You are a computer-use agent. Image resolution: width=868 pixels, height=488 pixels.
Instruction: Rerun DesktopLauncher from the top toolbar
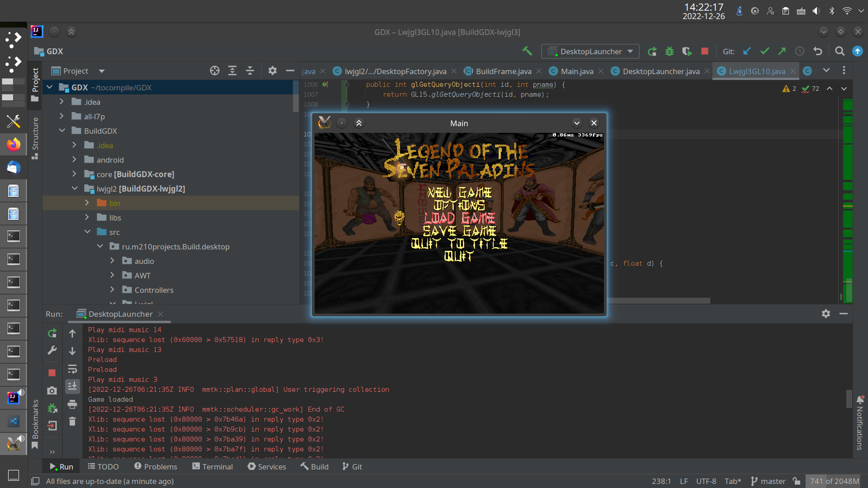[652, 52]
